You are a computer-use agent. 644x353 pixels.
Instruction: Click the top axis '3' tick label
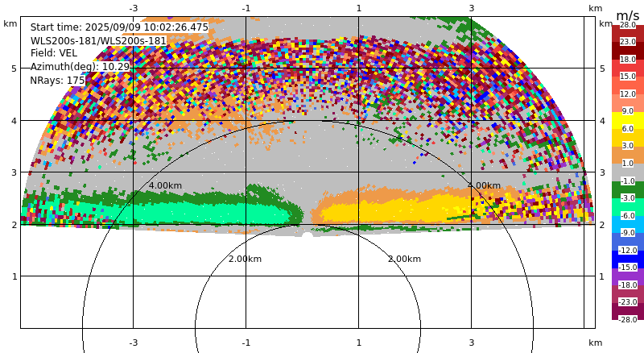pyautogui.click(x=471, y=8)
